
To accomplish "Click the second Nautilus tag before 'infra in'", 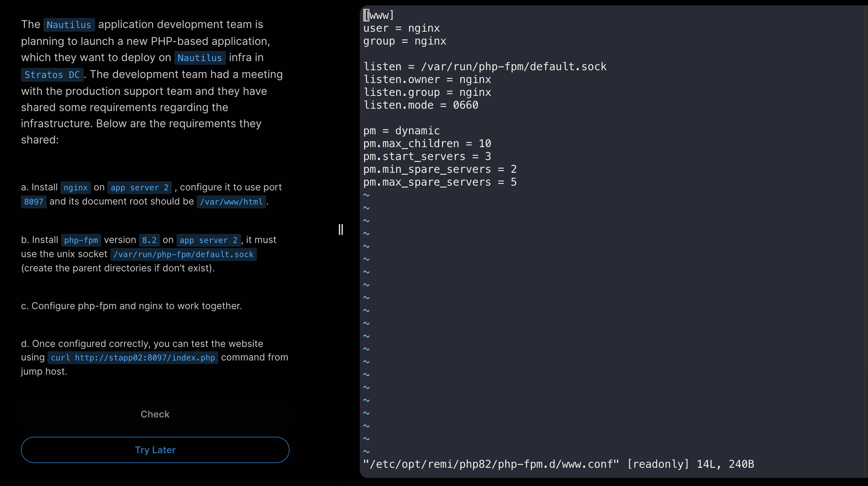I will [200, 58].
